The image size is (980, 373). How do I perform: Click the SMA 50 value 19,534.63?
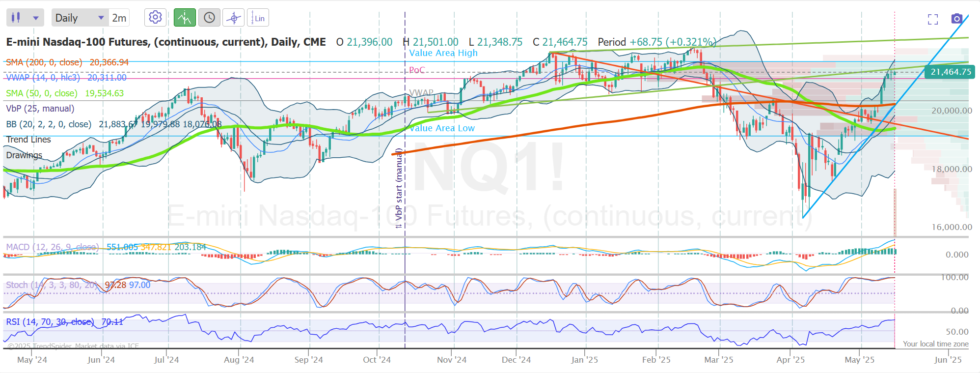coord(104,93)
